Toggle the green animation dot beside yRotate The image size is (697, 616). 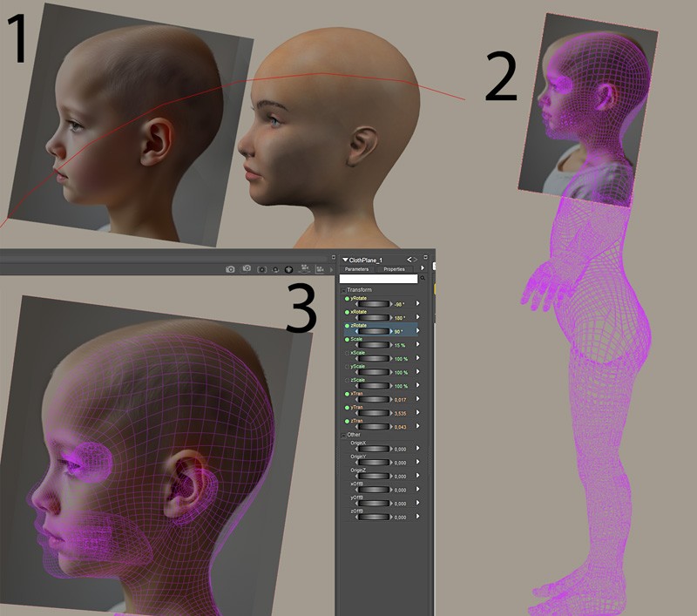click(x=347, y=299)
